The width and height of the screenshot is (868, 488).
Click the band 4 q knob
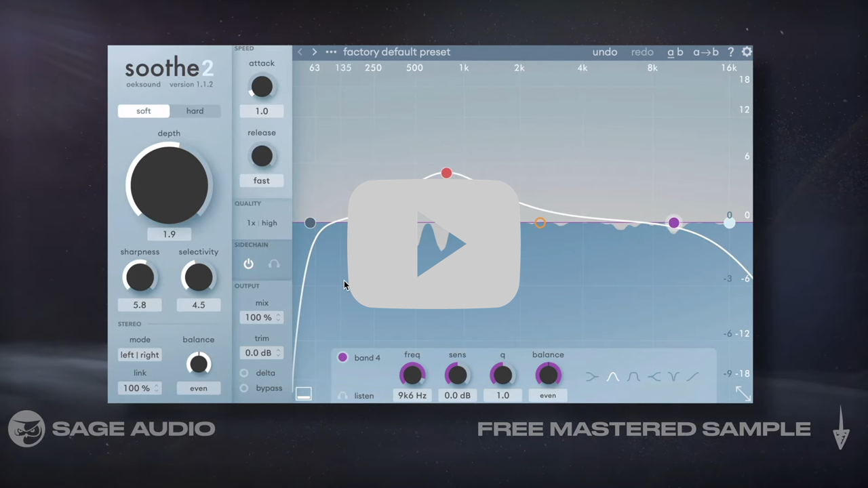click(x=502, y=375)
